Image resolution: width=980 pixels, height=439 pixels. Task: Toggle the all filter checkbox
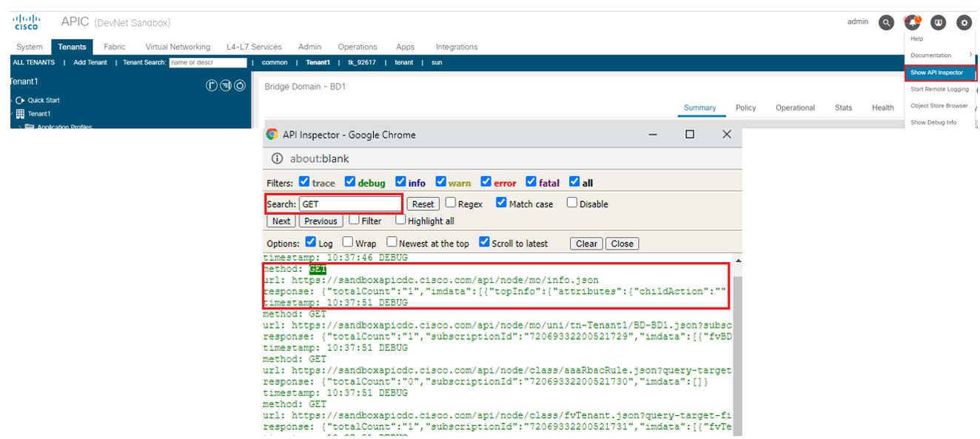pyautogui.click(x=574, y=181)
